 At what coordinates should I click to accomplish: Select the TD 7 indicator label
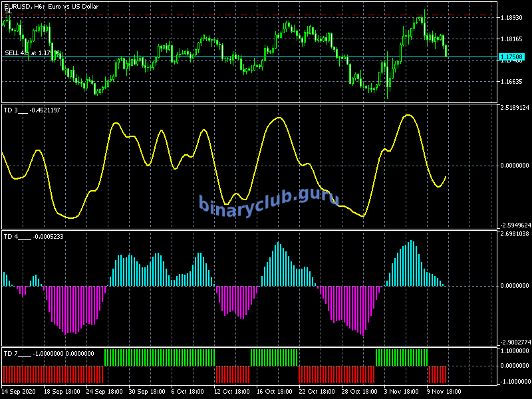coord(49,353)
